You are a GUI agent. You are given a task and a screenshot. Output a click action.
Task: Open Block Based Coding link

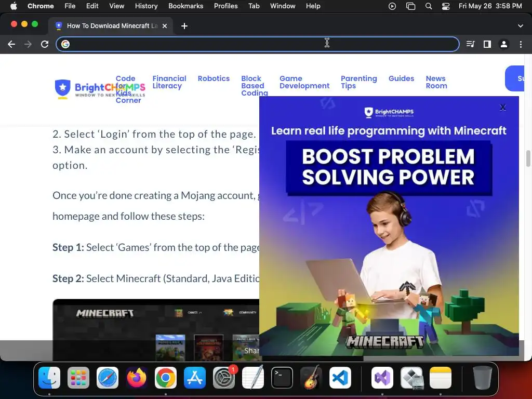pyautogui.click(x=255, y=86)
